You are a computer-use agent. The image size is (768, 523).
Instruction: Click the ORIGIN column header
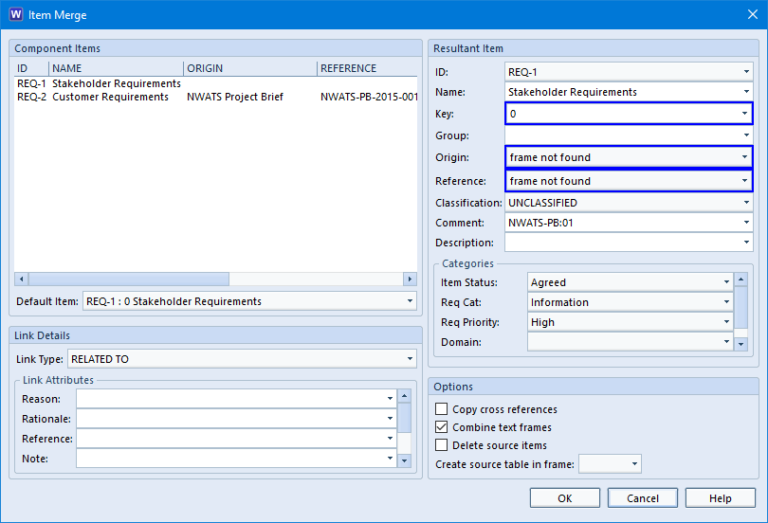click(x=250, y=68)
